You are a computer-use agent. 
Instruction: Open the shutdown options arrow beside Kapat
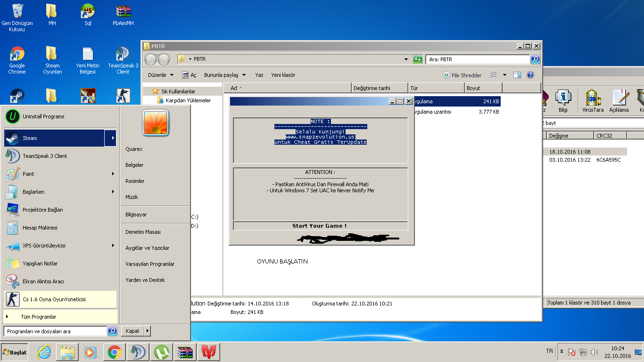coord(147,331)
